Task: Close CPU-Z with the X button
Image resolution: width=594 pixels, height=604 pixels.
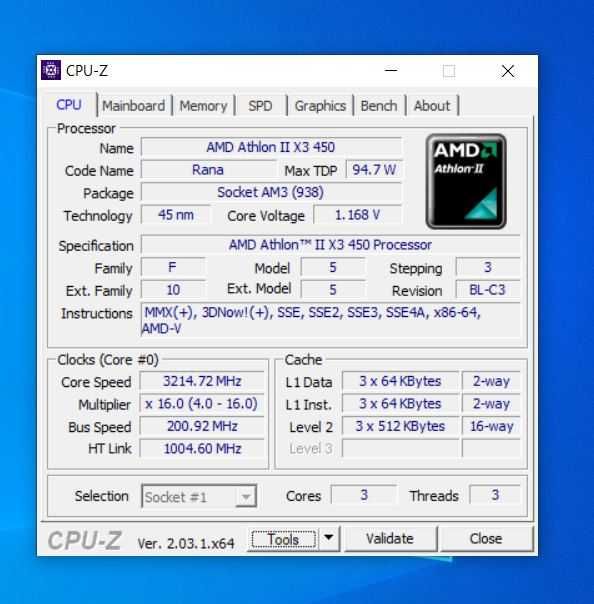Action: 508,71
